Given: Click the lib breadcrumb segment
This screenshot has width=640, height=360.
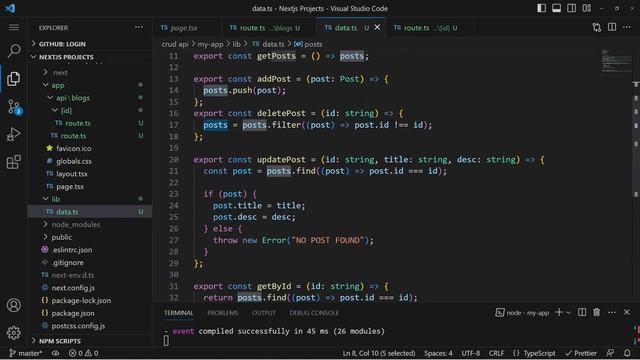Looking at the screenshot, I should click(236, 44).
